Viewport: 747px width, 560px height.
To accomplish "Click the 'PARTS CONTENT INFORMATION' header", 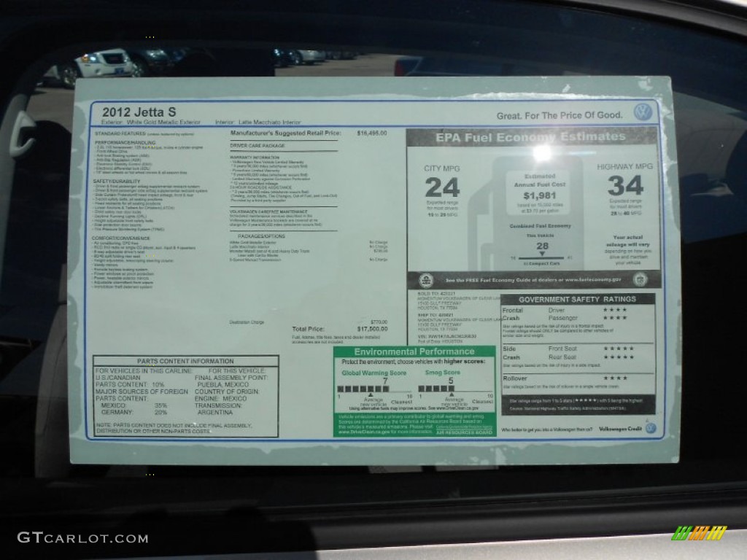I will point(185,361).
